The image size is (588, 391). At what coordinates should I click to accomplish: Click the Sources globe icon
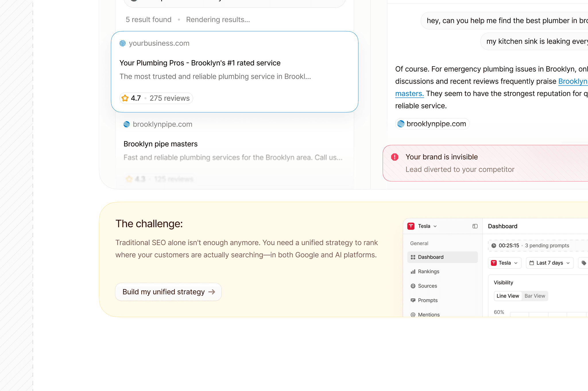[x=413, y=286]
